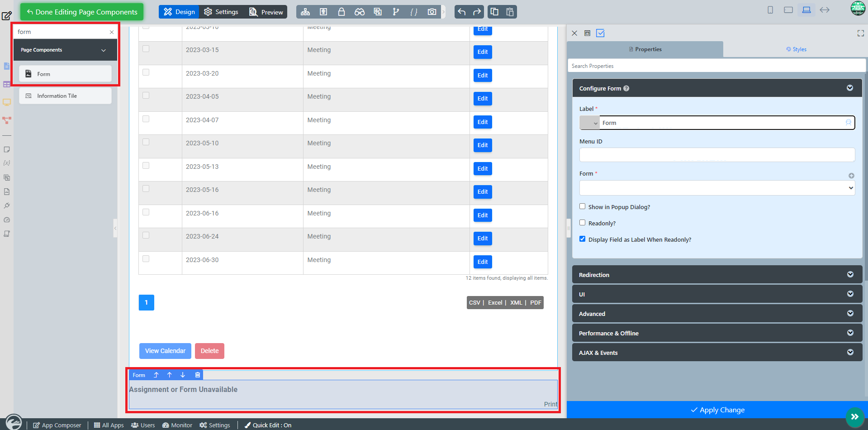Open the sitemap tree viewer icon
The height and width of the screenshot is (430, 868).
pyautogui.click(x=305, y=12)
